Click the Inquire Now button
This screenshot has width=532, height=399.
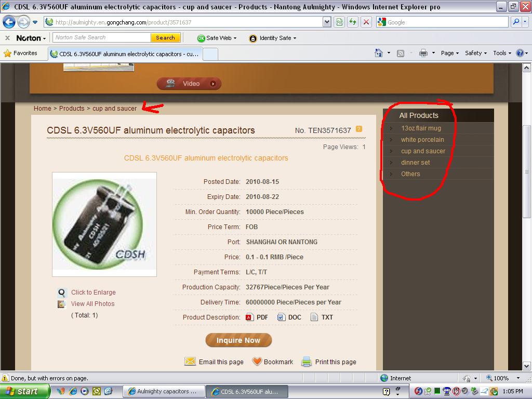238,340
